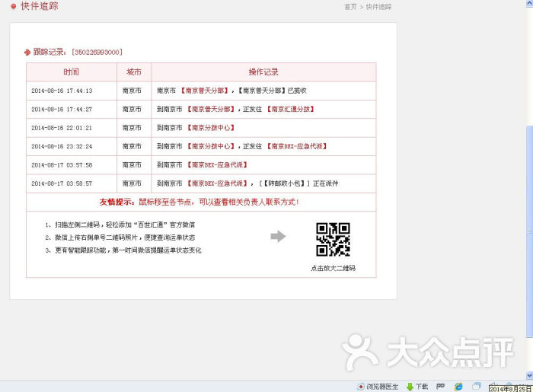533x392 pixels.
Task: Click timestamp 2014-08-17 03:57:58
Action: 62,164
